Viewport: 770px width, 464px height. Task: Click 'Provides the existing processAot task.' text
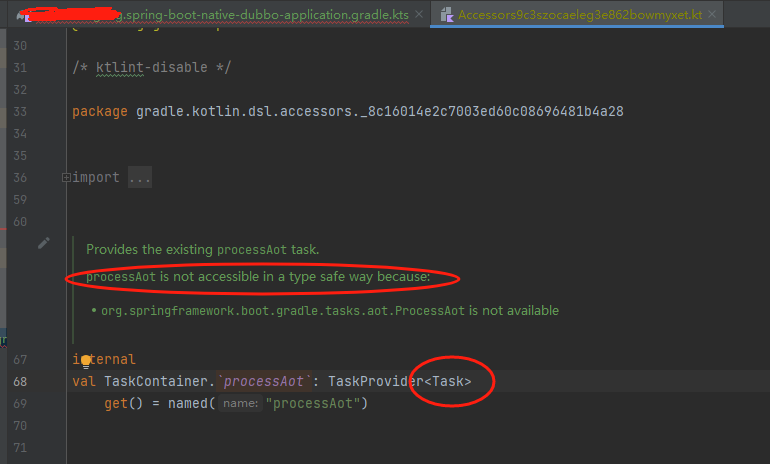click(203, 249)
